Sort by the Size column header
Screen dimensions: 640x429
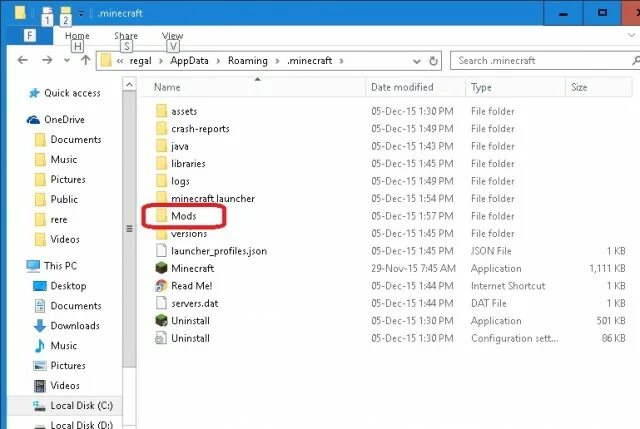point(599,87)
